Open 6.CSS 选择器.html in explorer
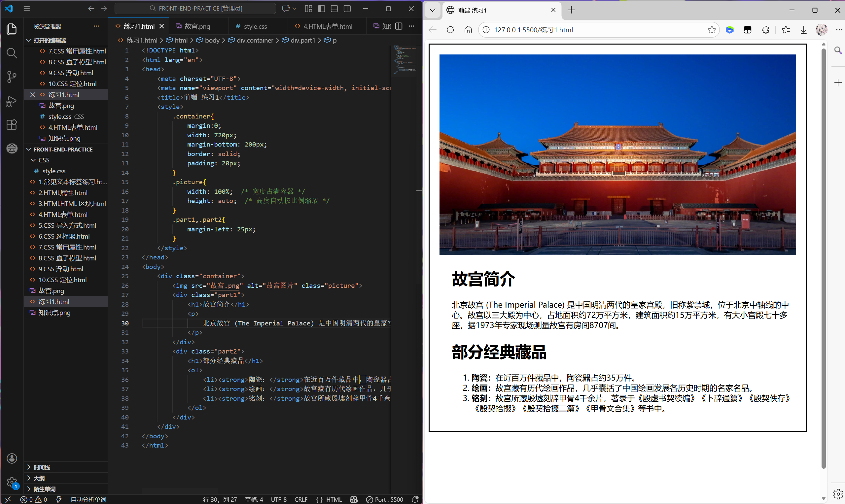 [x=64, y=236]
